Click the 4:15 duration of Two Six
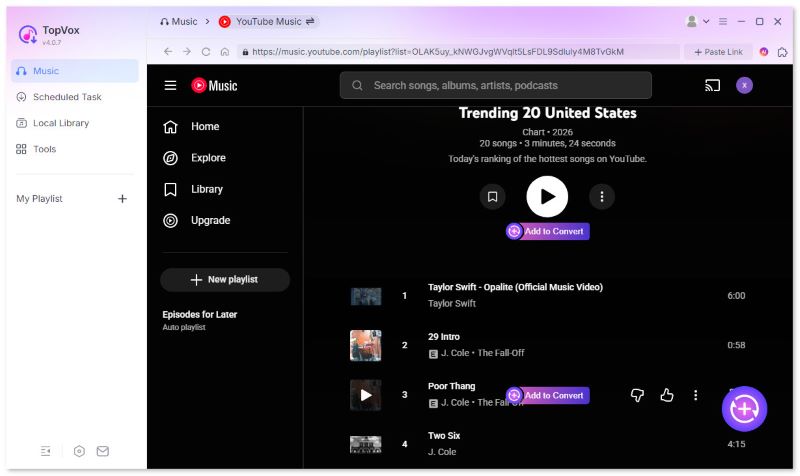This screenshot has height=476, width=800. 736,444
